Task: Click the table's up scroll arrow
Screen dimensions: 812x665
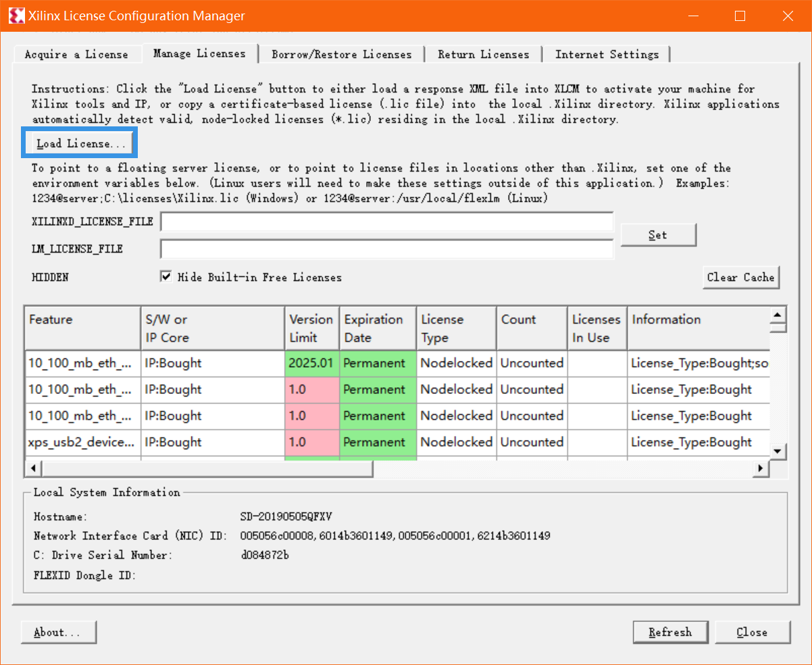Action: [778, 316]
